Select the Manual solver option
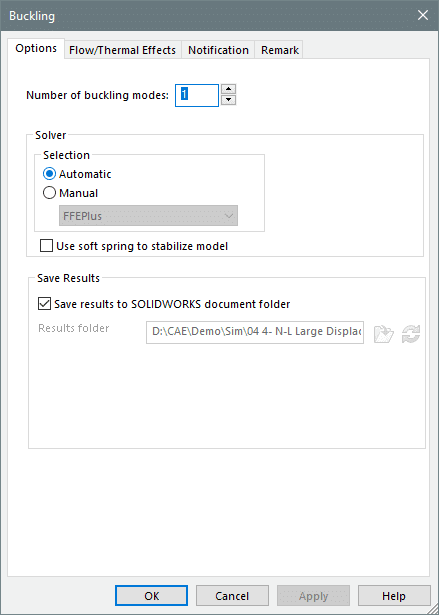The height and width of the screenshot is (615, 439). (71, 193)
